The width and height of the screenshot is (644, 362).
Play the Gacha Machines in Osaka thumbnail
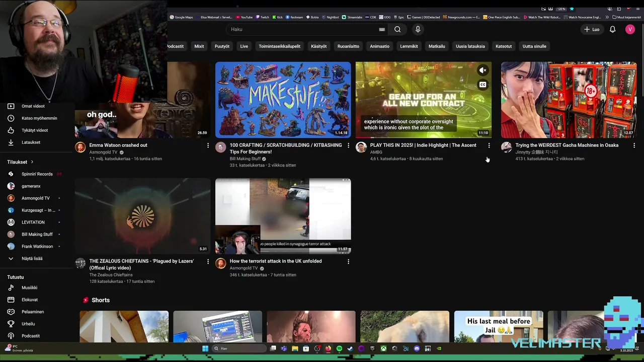pyautogui.click(x=569, y=100)
